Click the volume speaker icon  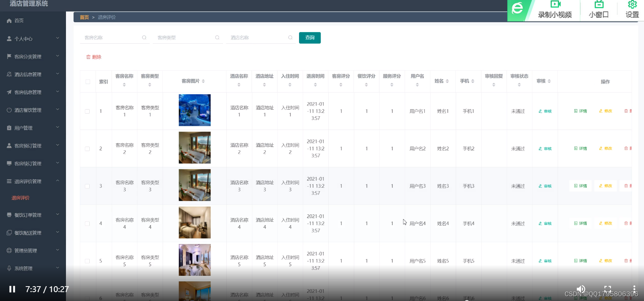(581, 289)
